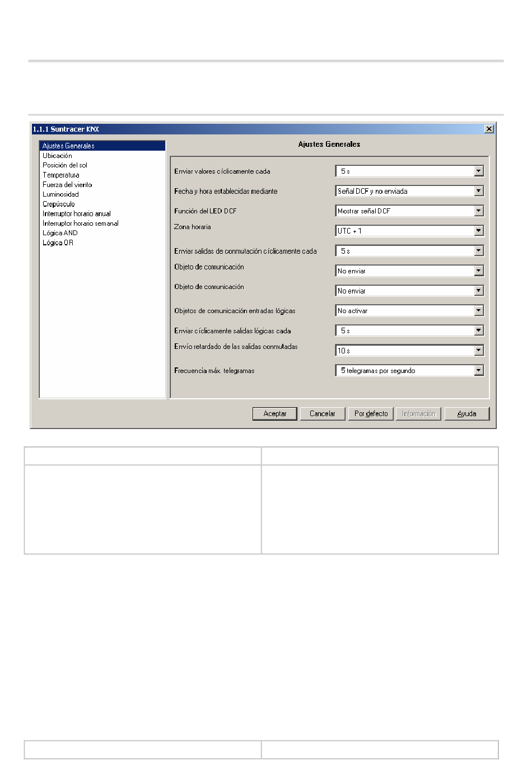The height and width of the screenshot is (783, 532).
Task: Select Interruptor horario semanal
Action: point(81,223)
